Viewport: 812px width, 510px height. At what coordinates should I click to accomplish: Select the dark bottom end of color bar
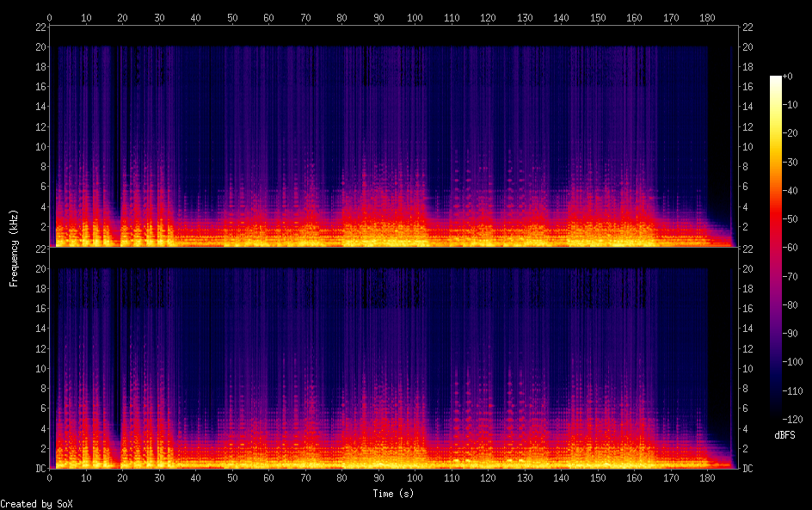[x=776, y=417]
